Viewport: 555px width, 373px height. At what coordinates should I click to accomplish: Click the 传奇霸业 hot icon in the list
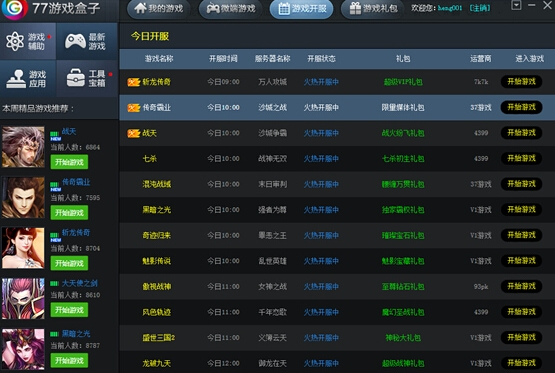click(x=133, y=108)
